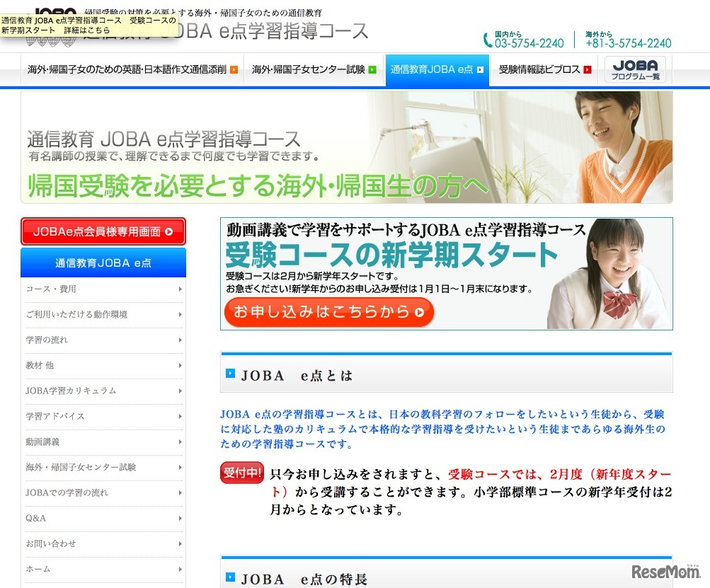Screen dimensions: 710x588
Task: Click the お申し込みはこちらから button
Action: pos(328,311)
